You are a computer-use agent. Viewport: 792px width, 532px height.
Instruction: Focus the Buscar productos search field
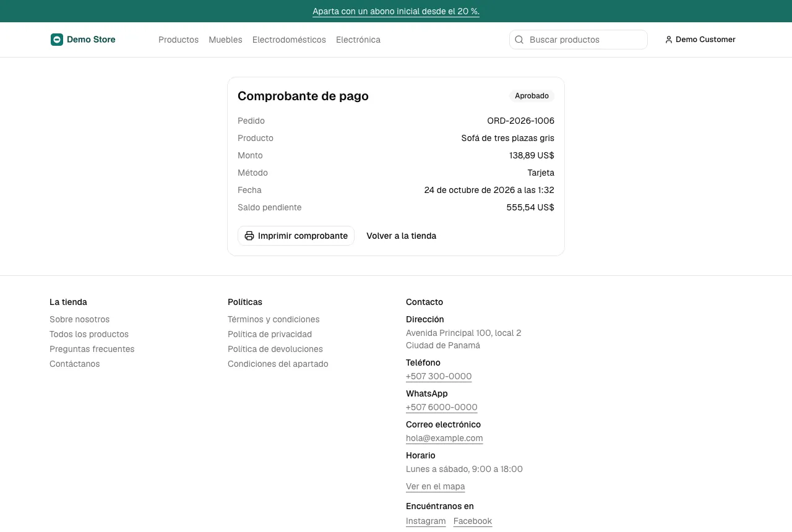point(579,40)
